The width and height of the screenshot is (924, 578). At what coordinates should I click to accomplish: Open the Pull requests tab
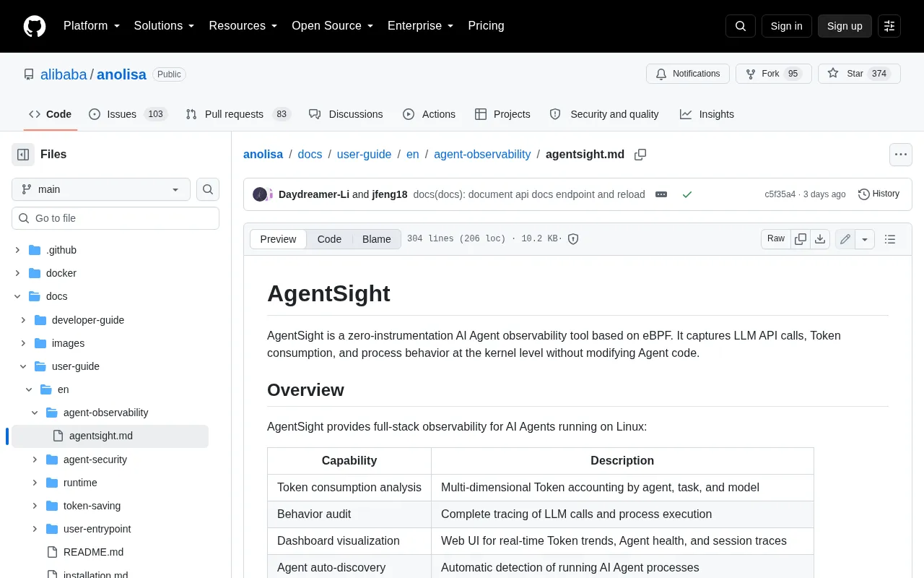tap(237, 114)
